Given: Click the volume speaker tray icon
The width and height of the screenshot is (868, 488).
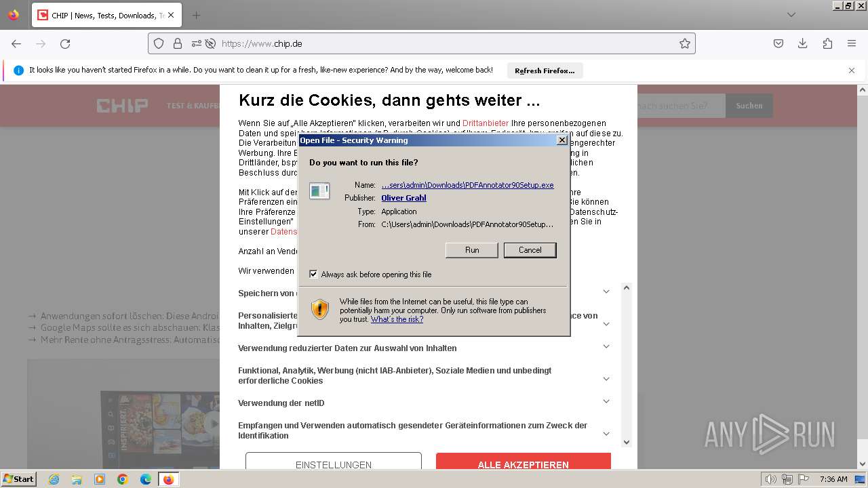Looking at the screenshot, I should (x=770, y=479).
